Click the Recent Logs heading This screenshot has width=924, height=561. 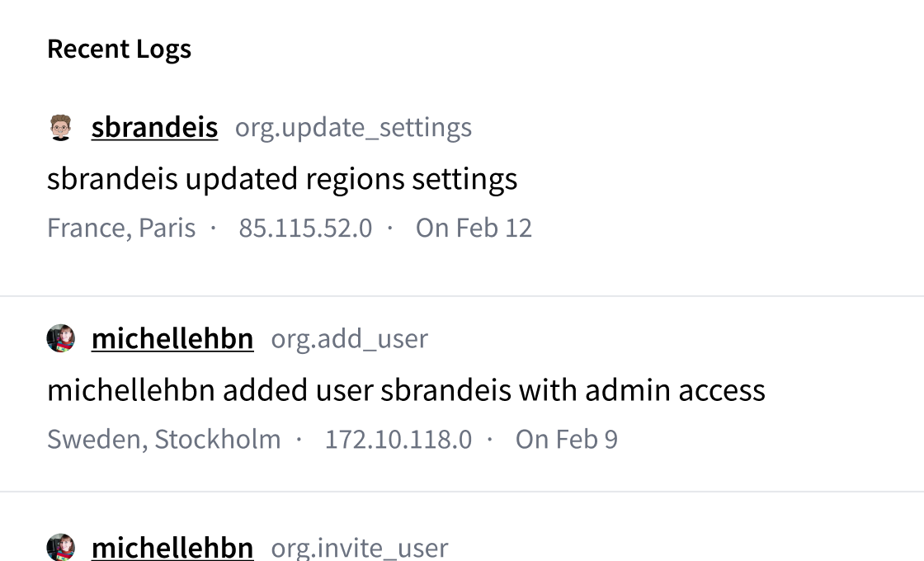(x=120, y=49)
